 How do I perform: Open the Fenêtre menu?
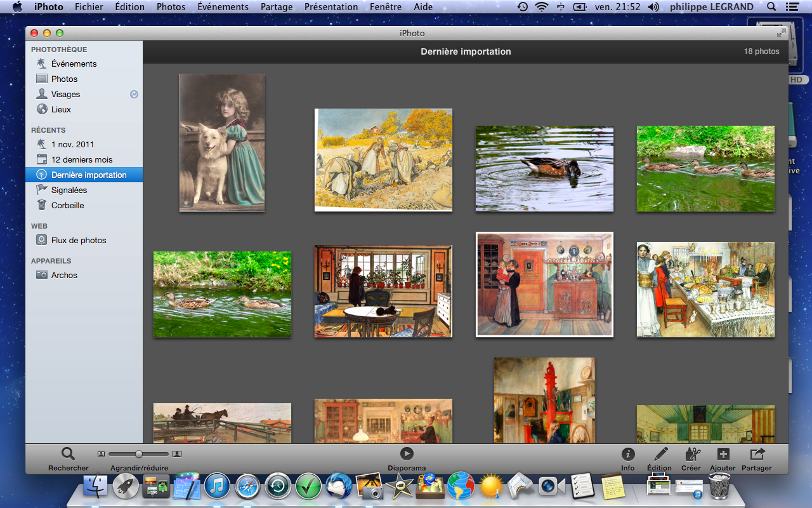(385, 7)
